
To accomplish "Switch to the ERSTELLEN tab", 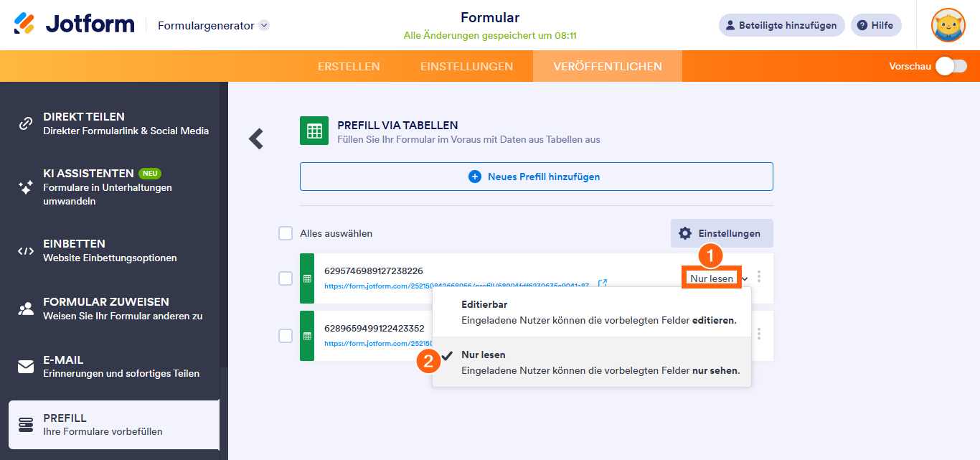I will point(349,65).
